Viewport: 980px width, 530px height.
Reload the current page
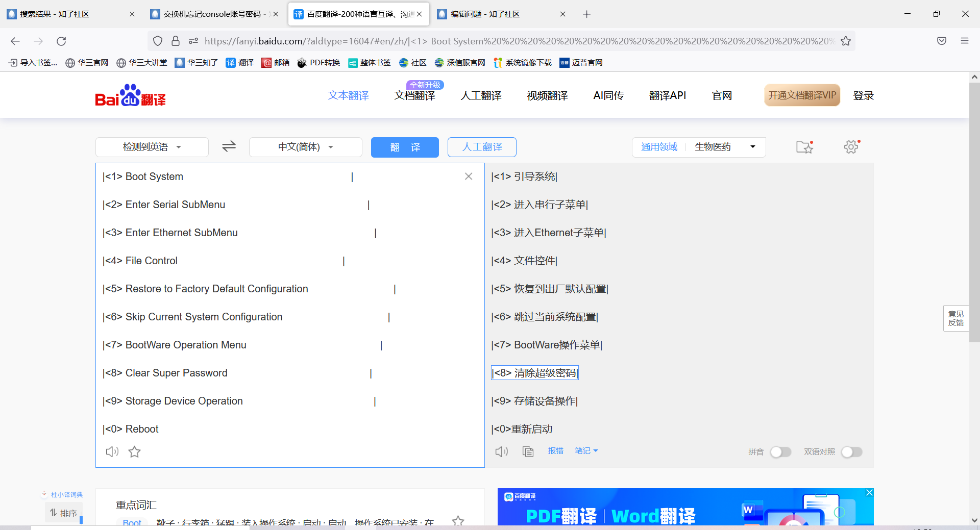pos(61,41)
